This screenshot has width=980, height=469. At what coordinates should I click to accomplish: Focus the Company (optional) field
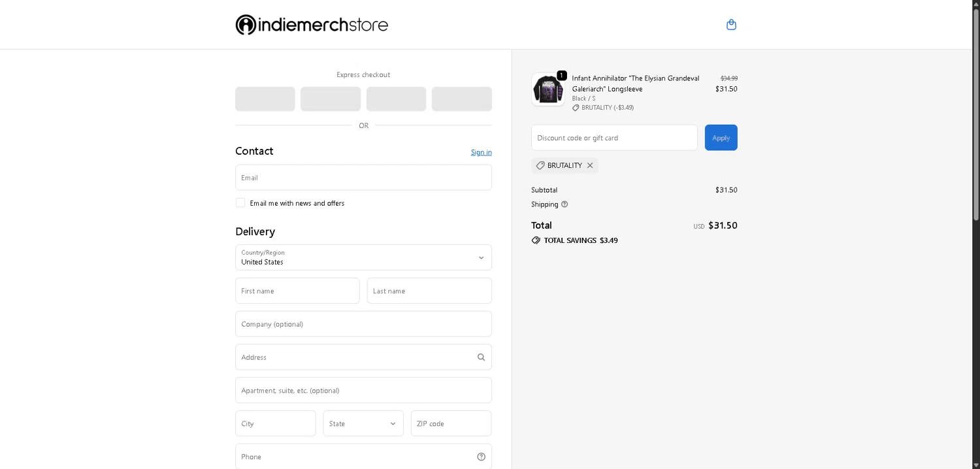363,324
